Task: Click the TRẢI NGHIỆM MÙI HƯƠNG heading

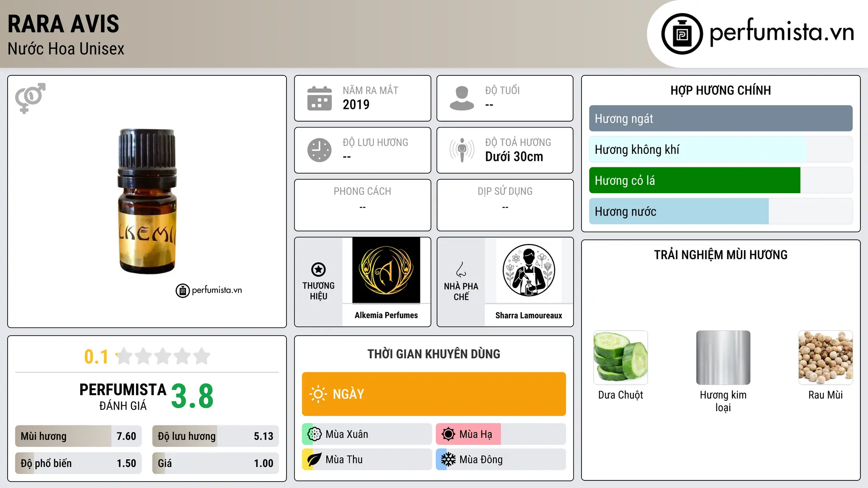Action: point(721,255)
